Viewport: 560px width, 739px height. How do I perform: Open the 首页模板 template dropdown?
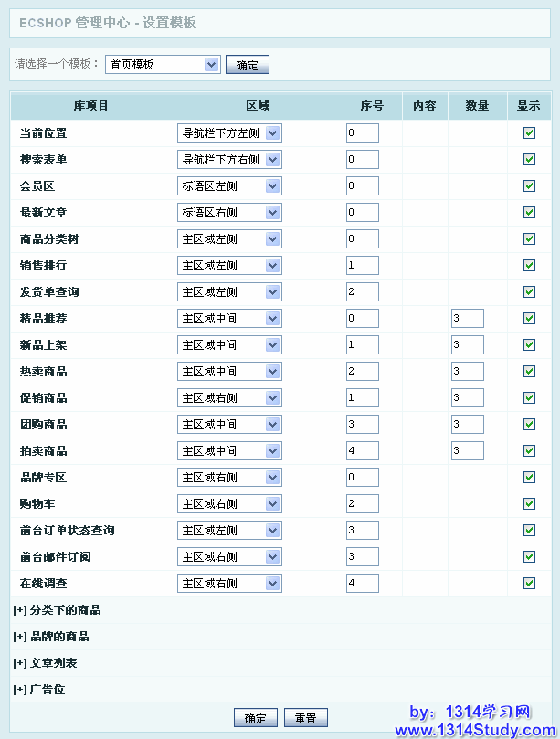(x=163, y=64)
